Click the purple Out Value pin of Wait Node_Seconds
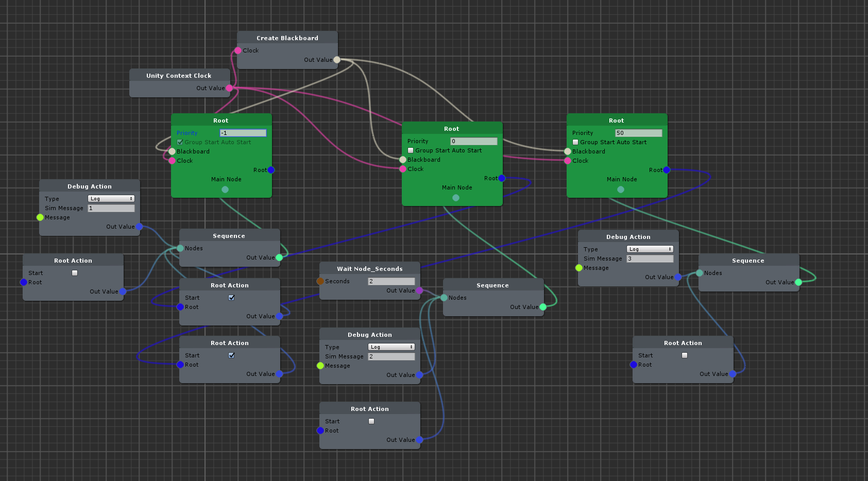This screenshot has width=868, height=481. (x=420, y=290)
